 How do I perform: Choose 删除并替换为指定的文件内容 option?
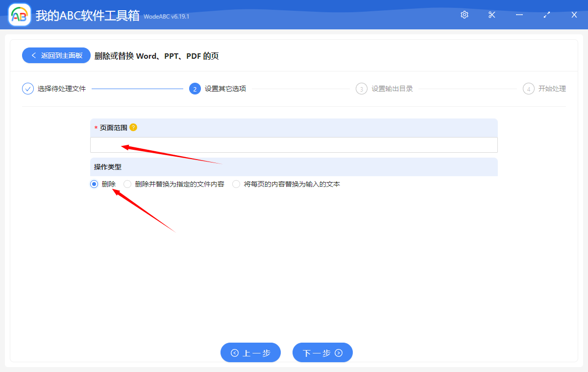point(127,184)
